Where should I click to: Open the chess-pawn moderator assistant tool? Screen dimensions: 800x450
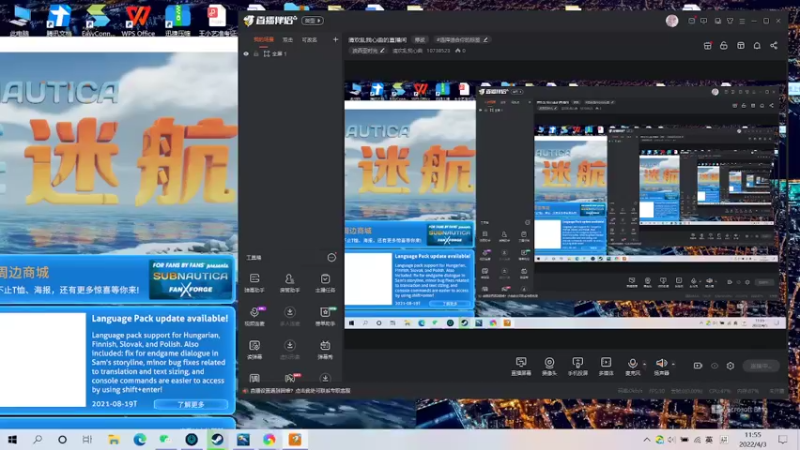[x=289, y=282]
